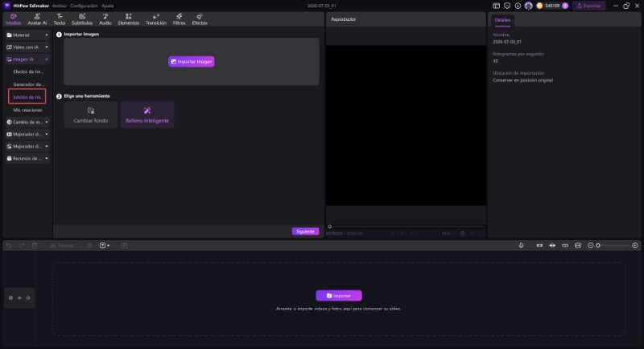
Task: Expand the Cambio de... sidebar section
Action: coord(27,122)
